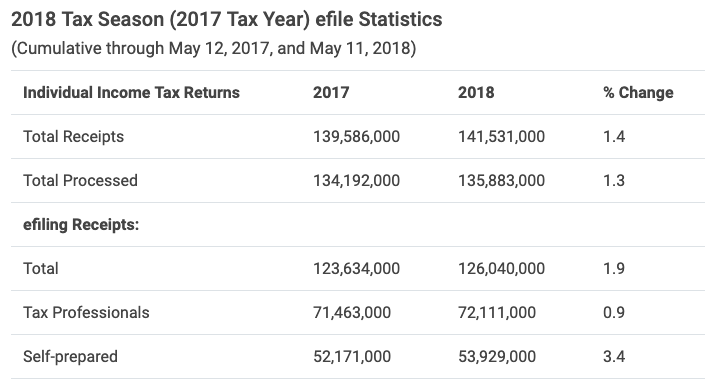Image resolution: width=711 pixels, height=381 pixels.
Task: Click the 2018 column header
Action: [x=476, y=93]
